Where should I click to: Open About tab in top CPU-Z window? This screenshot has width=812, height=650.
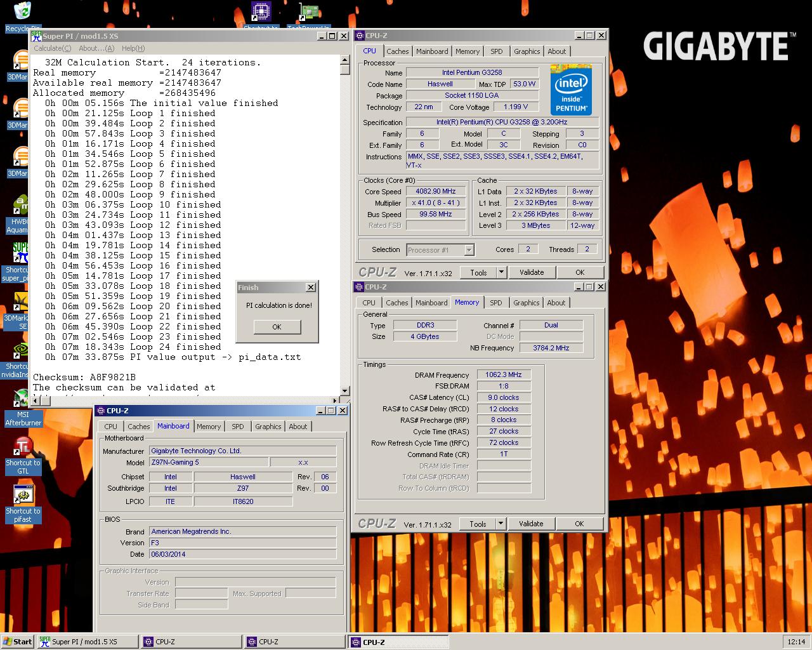click(557, 51)
